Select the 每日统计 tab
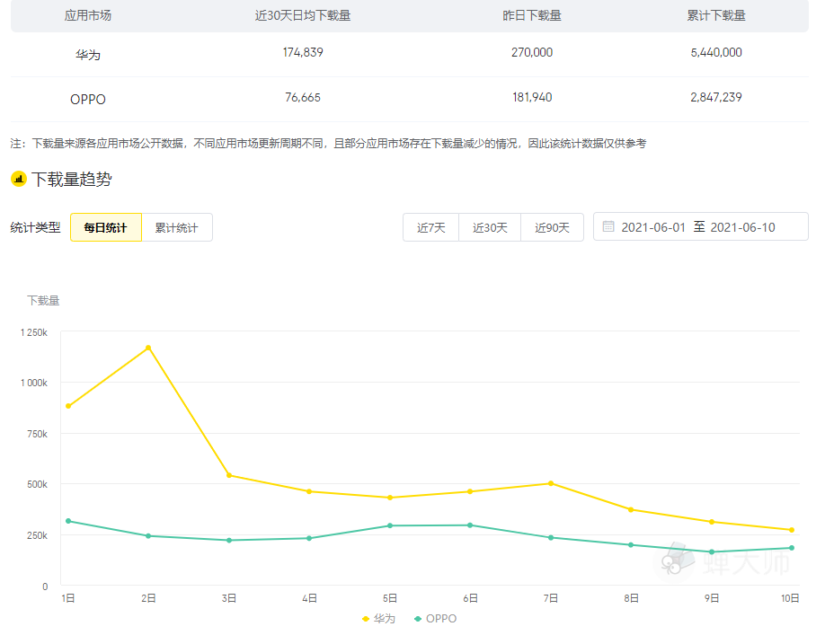This screenshot has height=644, width=825. pos(105,227)
